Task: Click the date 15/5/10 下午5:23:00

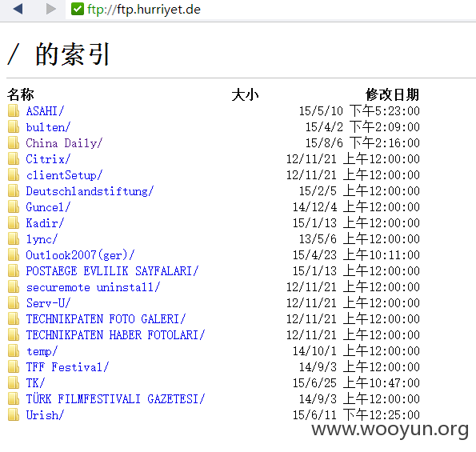Action: tap(359, 111)
